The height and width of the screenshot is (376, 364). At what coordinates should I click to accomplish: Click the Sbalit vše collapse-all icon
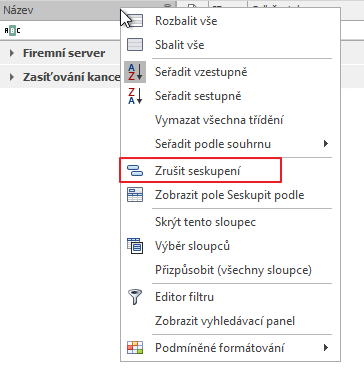[135, 45]
